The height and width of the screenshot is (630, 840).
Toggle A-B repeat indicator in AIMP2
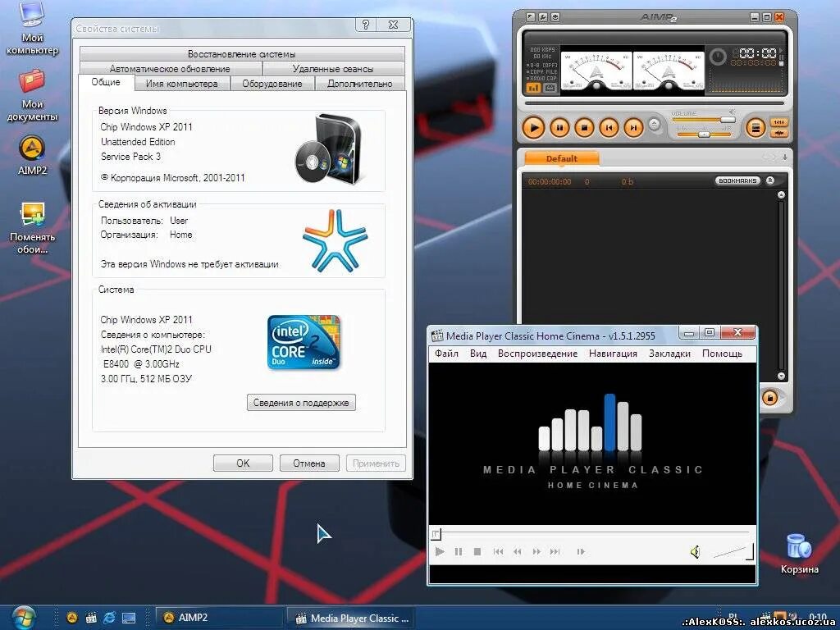543,65
